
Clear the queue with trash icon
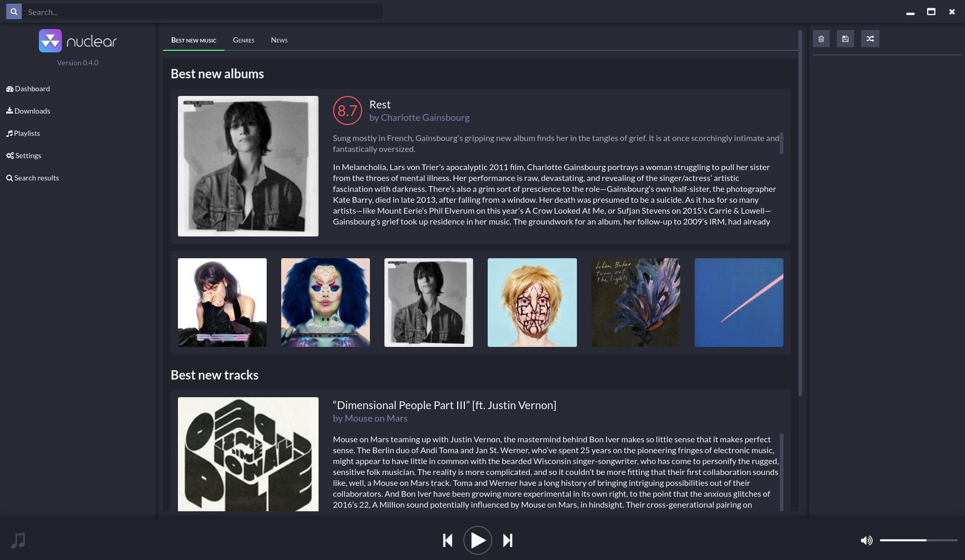(821, 39)
